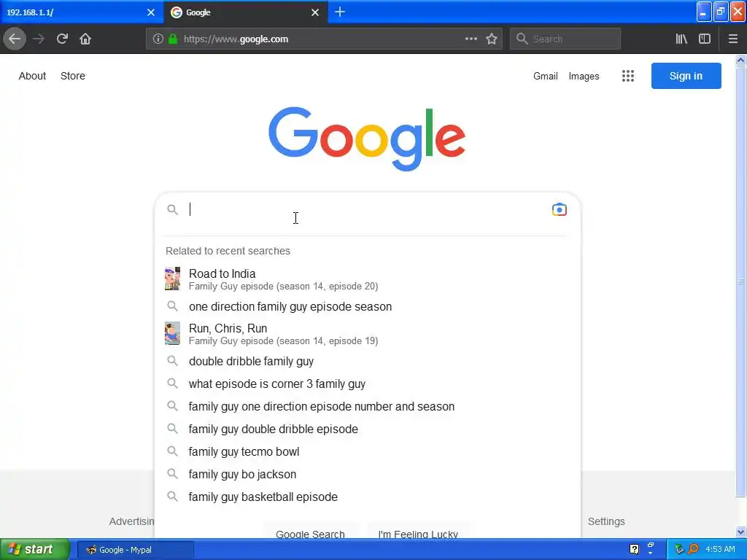
Task: Click the blue Sign in button
Action: point(686,76)
